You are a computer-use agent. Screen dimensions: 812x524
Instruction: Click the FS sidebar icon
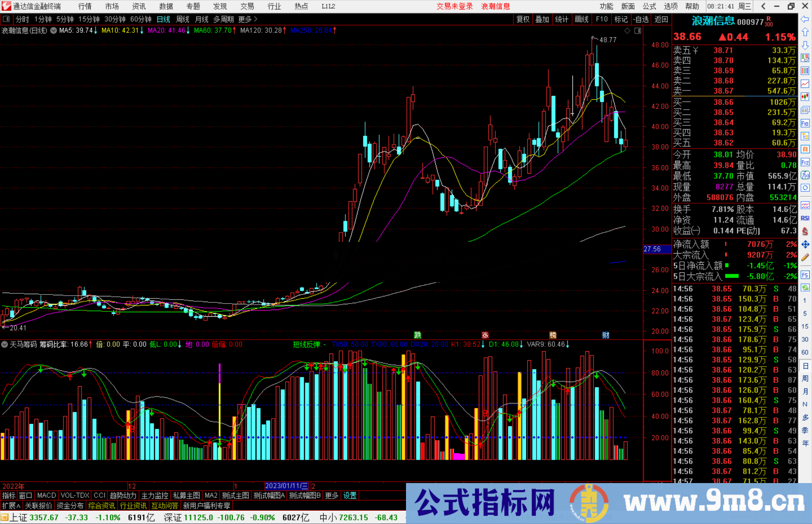[x=805, y=275]
